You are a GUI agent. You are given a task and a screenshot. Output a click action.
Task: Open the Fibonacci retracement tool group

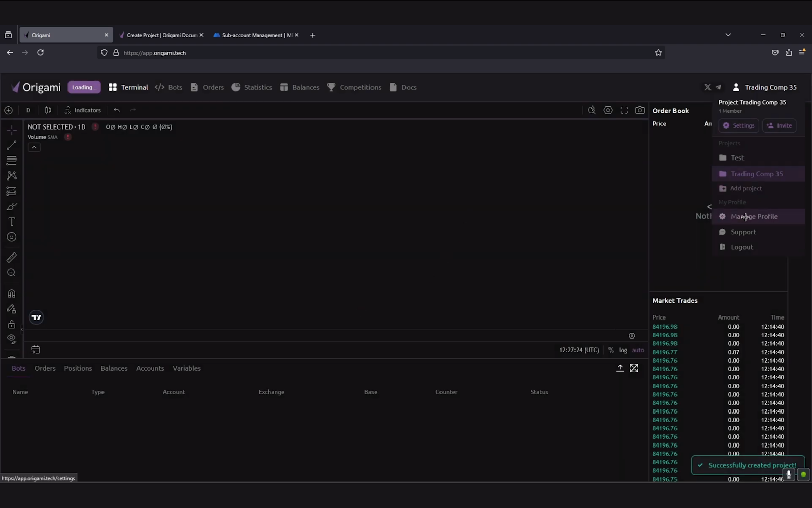tap(11, 161)
